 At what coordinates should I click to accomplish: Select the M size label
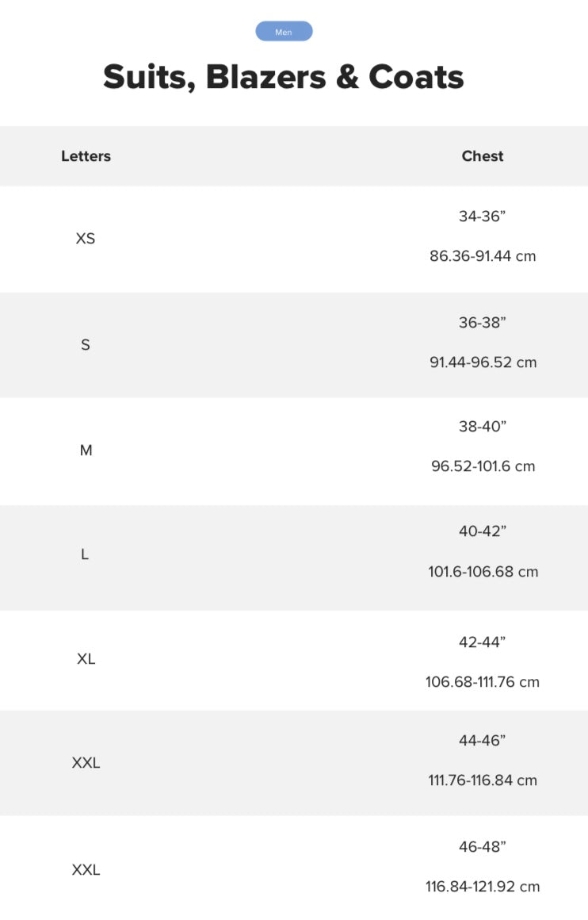86,450
